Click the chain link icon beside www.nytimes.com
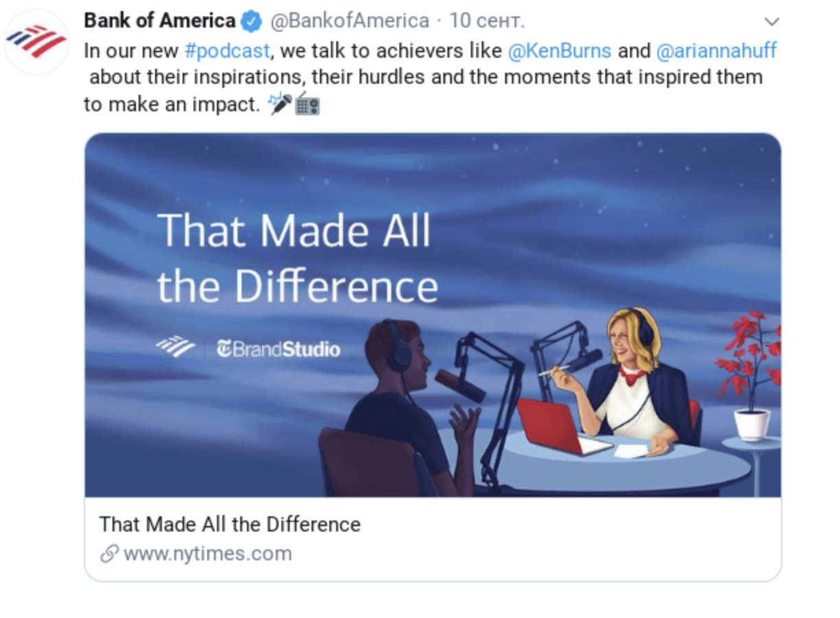This screenshot has width=840, height=618. (108, 554)
